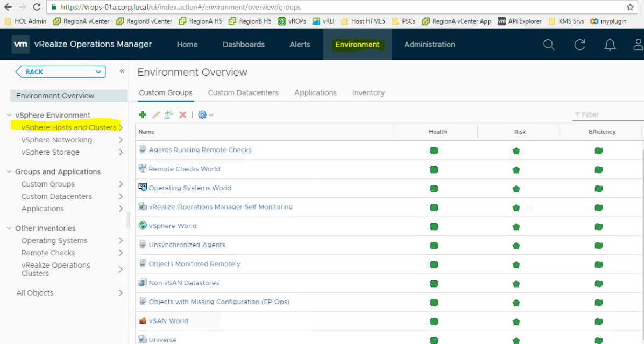Add a new custom group with the green plus
Image resolution: width=644 pixels, height=344 pixels.
(x=143, y=114)
